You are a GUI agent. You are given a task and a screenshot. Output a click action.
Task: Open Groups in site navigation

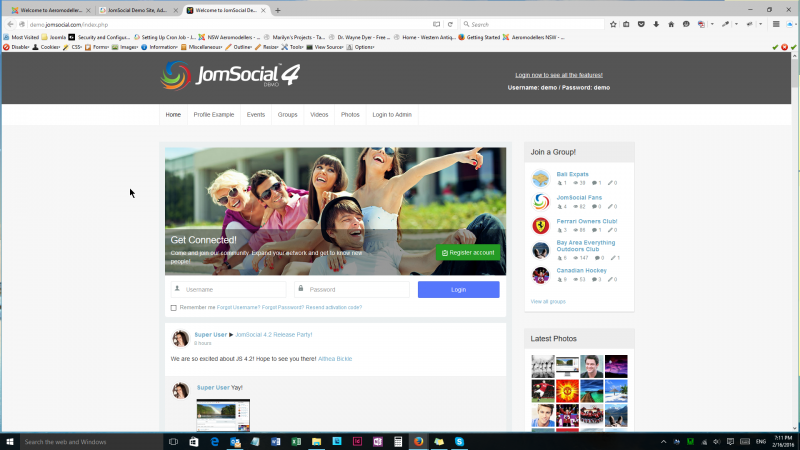click(287, 115)
